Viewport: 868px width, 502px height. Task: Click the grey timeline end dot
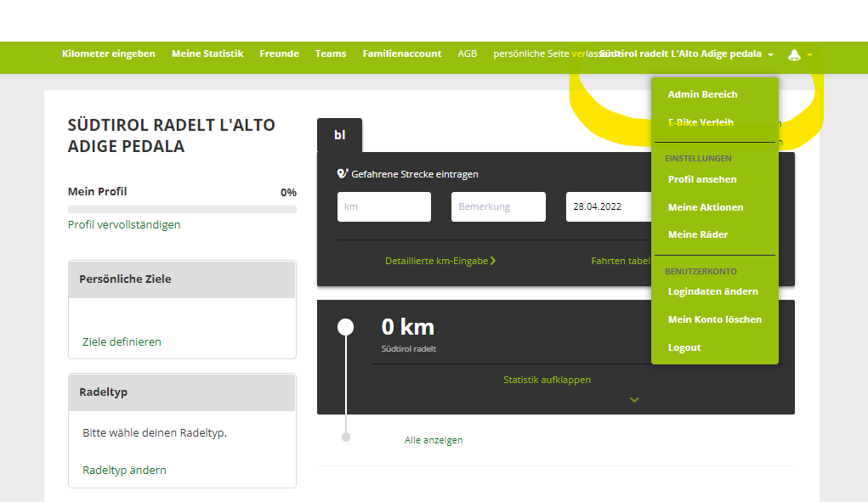coord(346,437)
